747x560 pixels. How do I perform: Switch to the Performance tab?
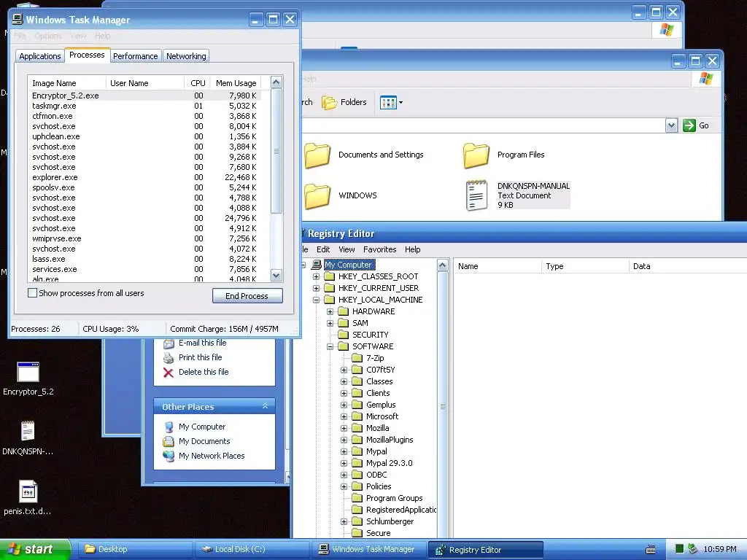[135, 56]
